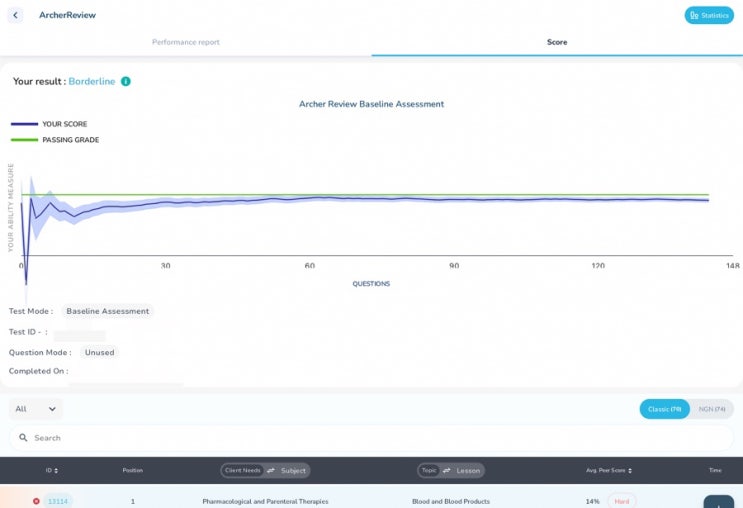
Task: Open question ID 13114 link
Action: 58,501
